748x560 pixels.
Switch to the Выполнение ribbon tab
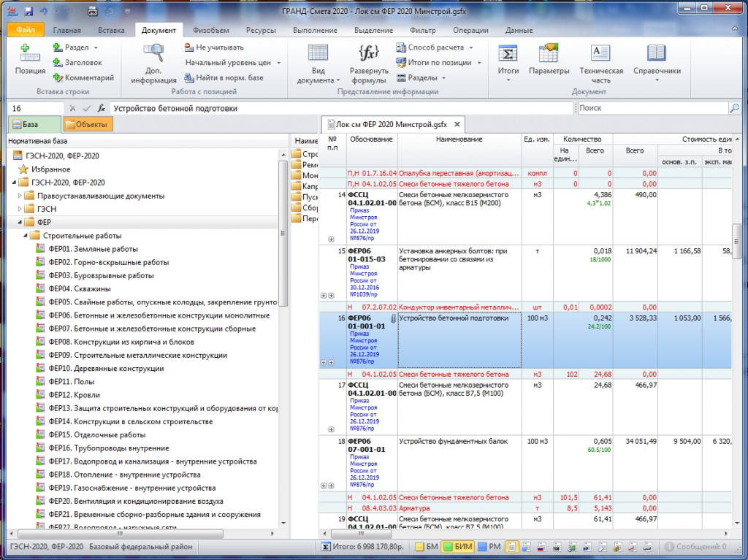pyautogui.click(x=315, y=30)
